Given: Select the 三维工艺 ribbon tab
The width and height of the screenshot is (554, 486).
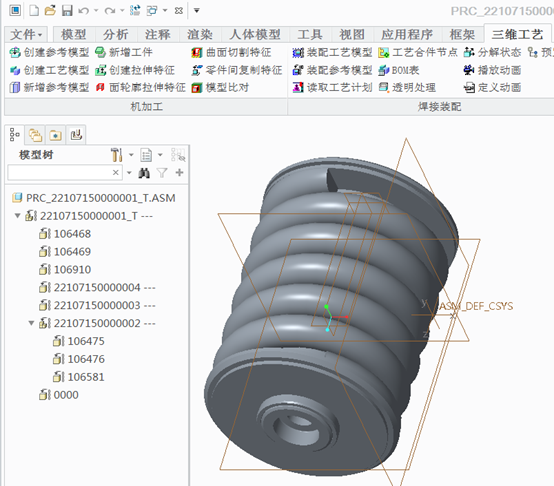Looking at the screenshot, I should click(517, 35).
